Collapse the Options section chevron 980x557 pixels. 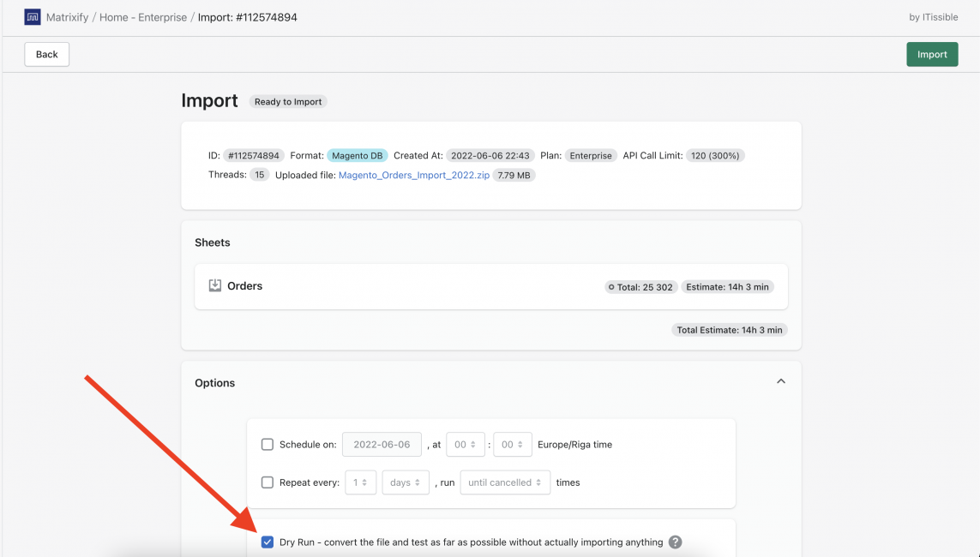pos(780,380)
